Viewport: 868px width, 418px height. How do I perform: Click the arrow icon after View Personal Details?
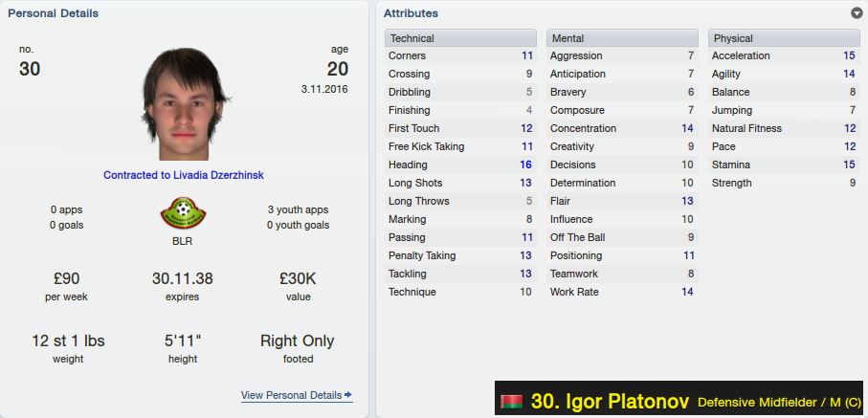(348, 395)
